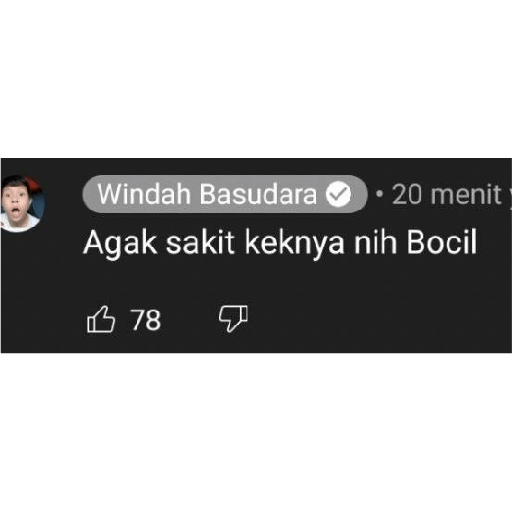512x512 pixels.
Task: Dislike the comment using the thumbs-down icon
Action: [x=233, y=319]
